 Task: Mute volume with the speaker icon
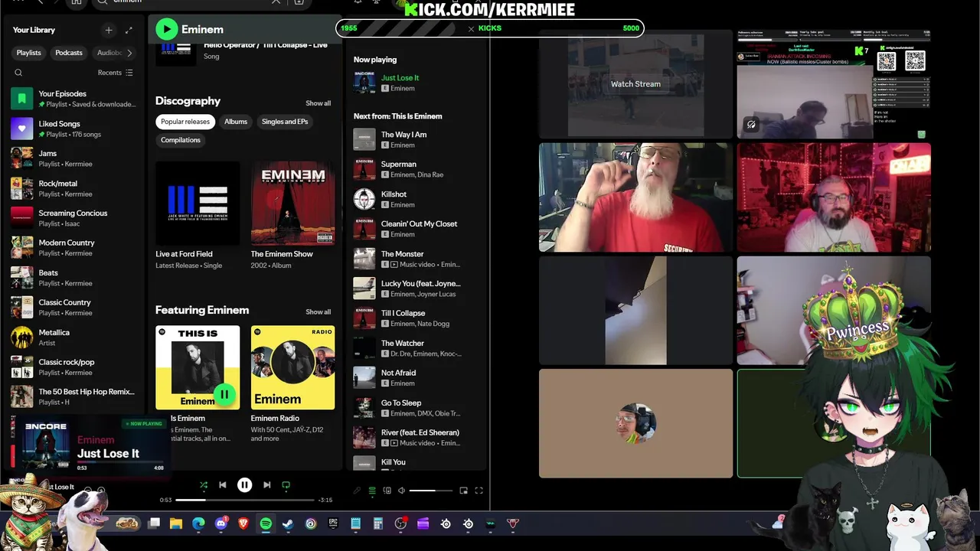click(x=401, y=491)
